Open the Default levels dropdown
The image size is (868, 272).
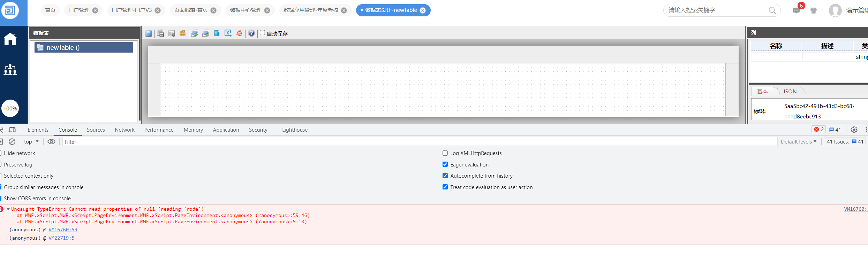point(799,142)
